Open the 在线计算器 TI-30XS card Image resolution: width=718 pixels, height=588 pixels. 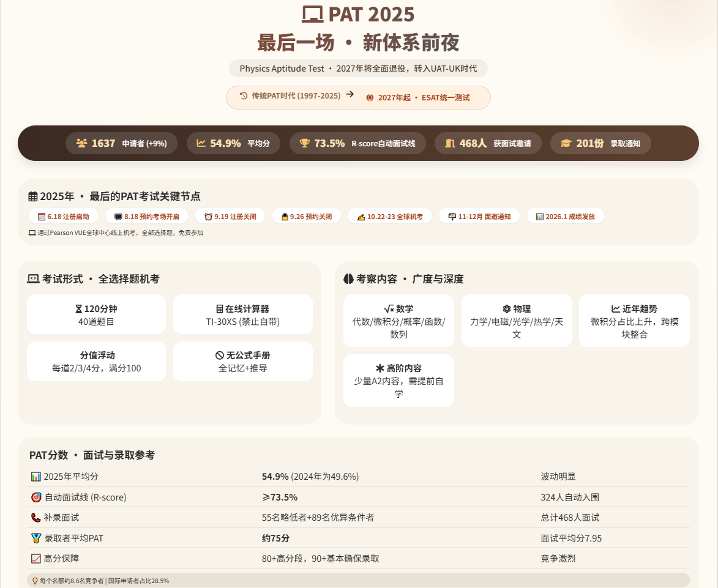point(242,314)
